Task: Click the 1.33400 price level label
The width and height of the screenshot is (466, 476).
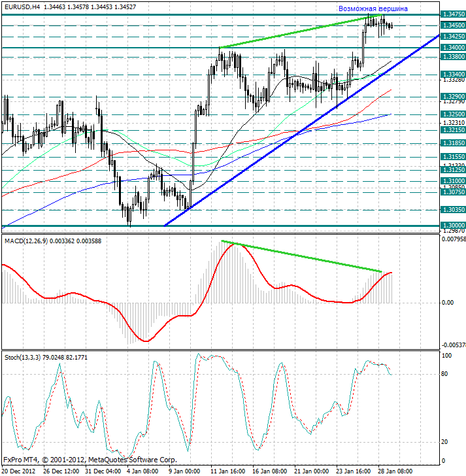Action: (454, 75)
